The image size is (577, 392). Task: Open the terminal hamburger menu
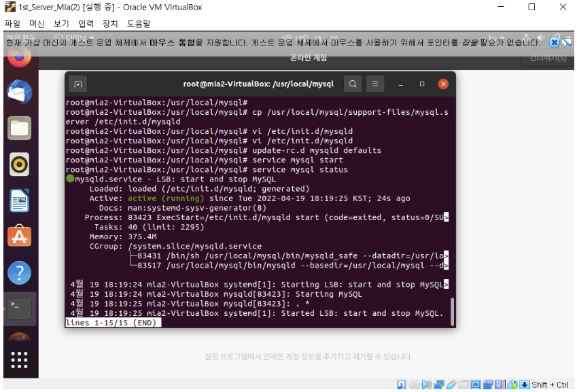375,84
